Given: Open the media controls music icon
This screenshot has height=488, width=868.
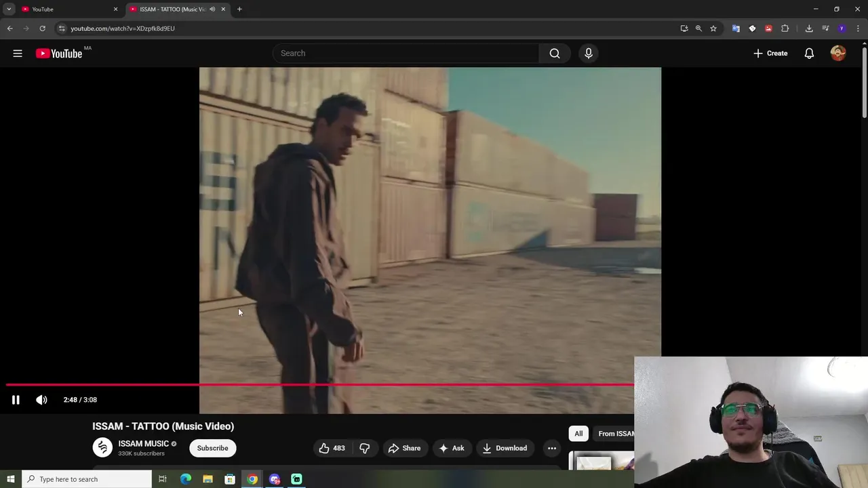Looking at the screenshot, I should [x=825, y=28].
